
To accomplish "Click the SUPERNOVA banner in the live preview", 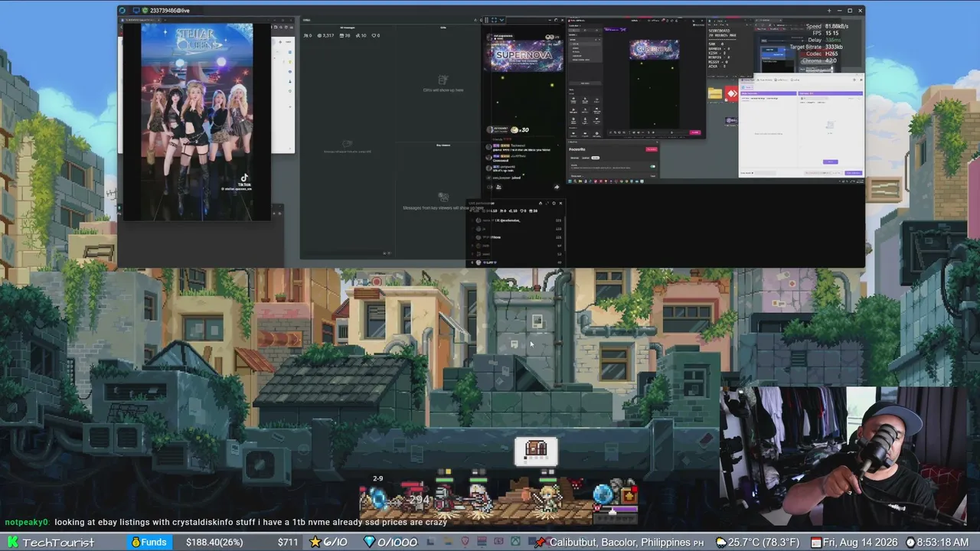I will [x=524, y=56].
